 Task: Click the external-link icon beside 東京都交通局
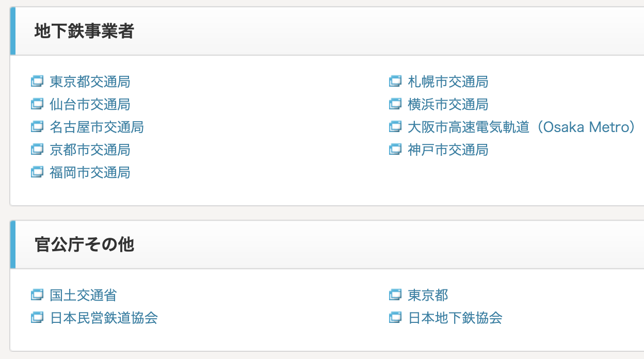pyautogui.click(x=37, y=81)
